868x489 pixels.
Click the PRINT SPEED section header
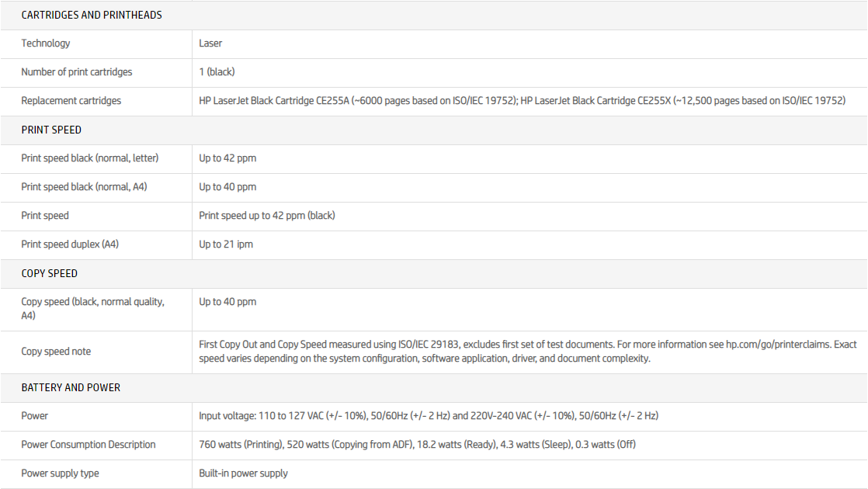point(51,130)
